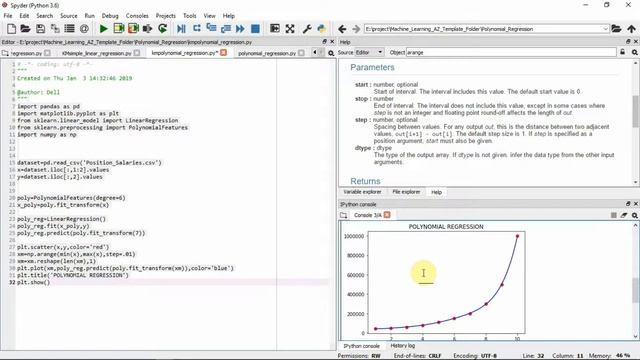Screen dimensions: 640x360
Task: Browse editor tabs with the folder icon
Action: (x=5, y=53)
